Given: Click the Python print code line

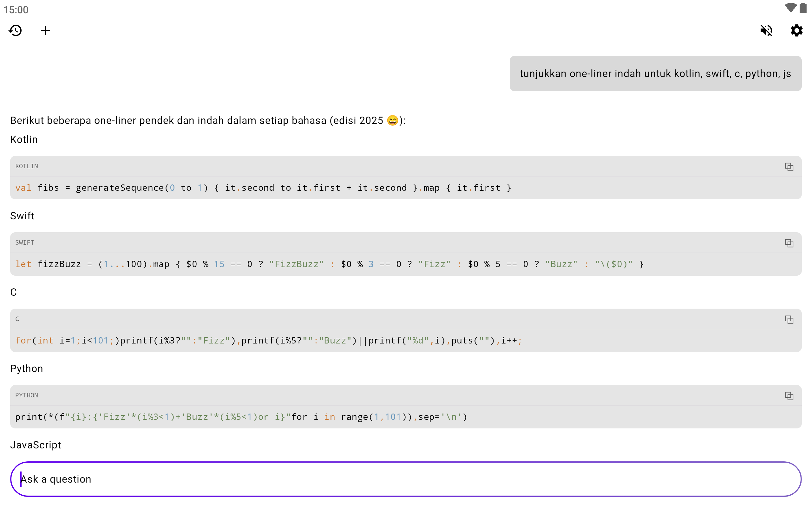Looking at the screenshot, I should coord(241,417).
